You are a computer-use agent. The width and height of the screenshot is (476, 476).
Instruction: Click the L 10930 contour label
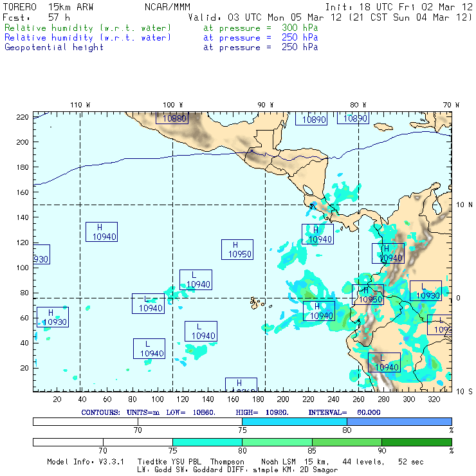425,291
